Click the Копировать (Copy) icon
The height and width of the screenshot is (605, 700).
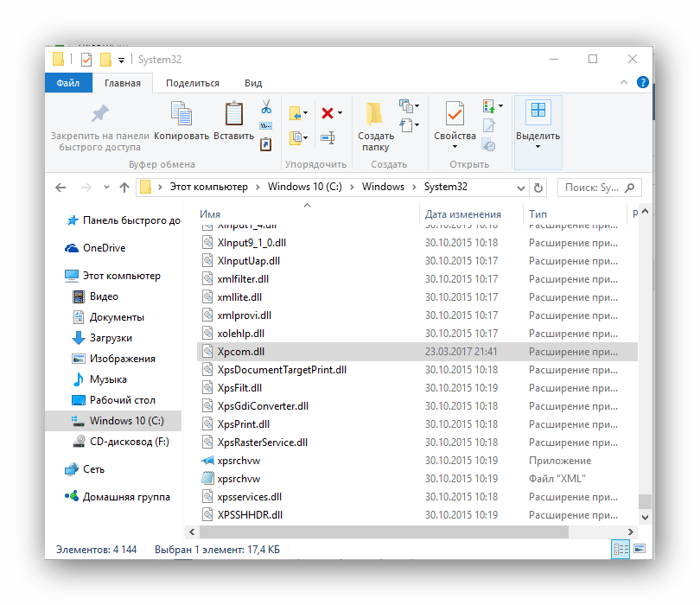click(x=181, y=113)
